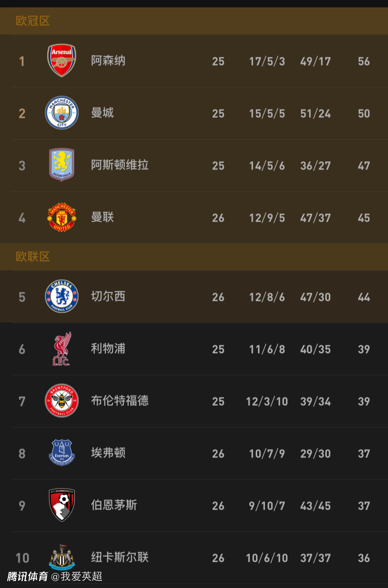
Task: Tap team name 布伦特福德
Action: click(x=120, y=401)
